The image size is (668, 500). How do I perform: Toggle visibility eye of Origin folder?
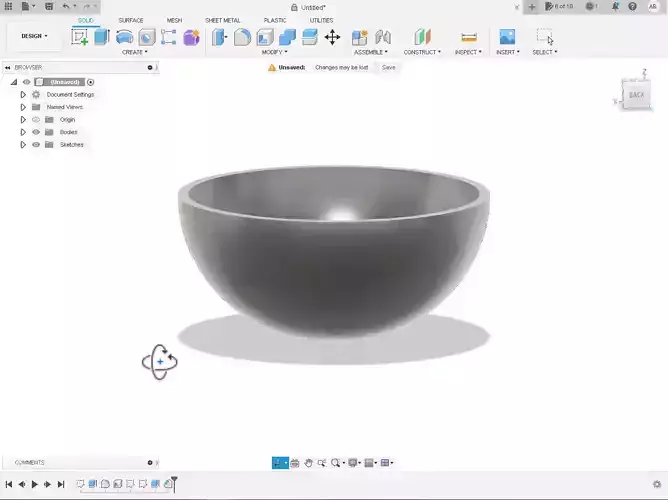click(x=36, y=120)
